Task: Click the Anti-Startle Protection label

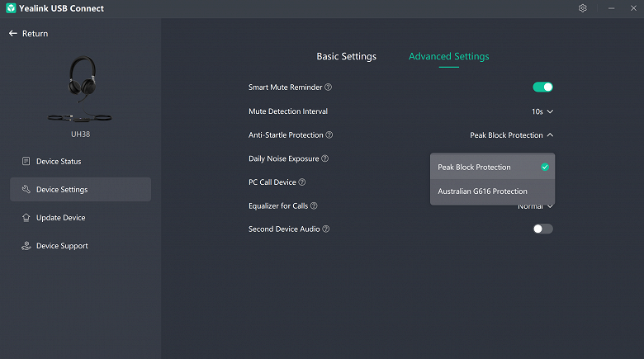Action: pyautogui.click(x=286, y=135)
